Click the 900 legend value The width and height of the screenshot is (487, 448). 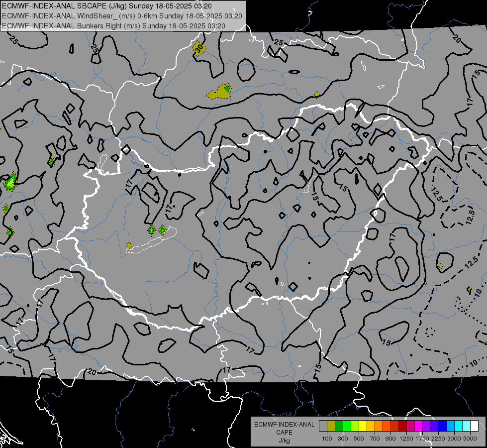390,439
